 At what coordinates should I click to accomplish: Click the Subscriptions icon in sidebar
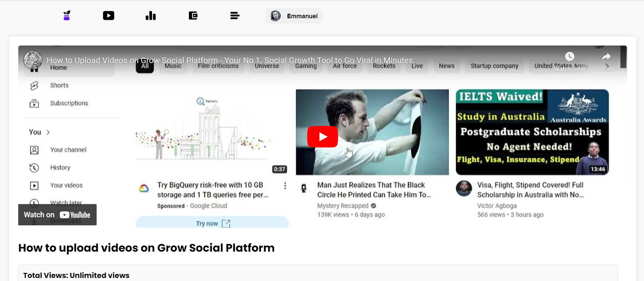[x=34, y=104]
